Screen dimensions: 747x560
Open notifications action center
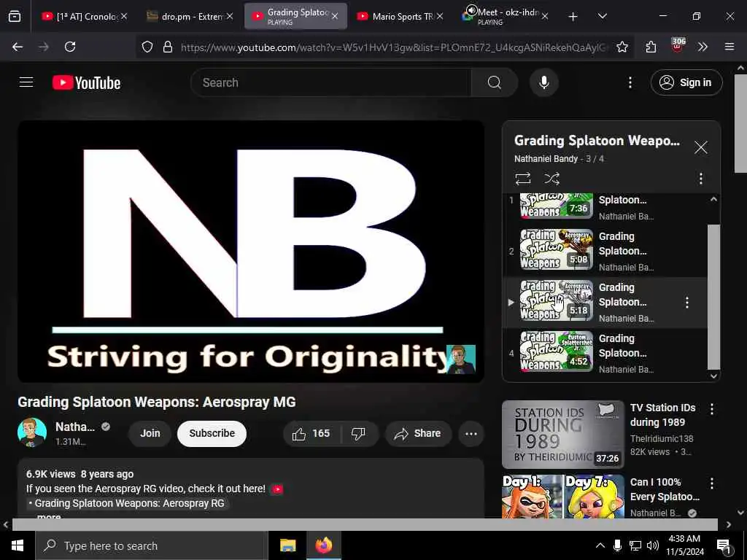pos(724,547)
